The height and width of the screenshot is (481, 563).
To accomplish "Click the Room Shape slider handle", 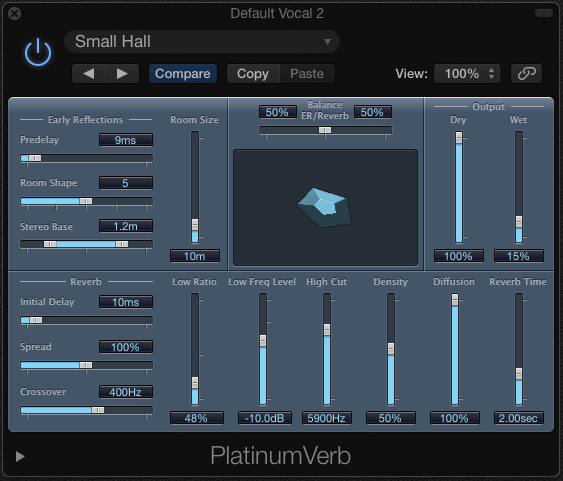I will click(x=86, y=201).
